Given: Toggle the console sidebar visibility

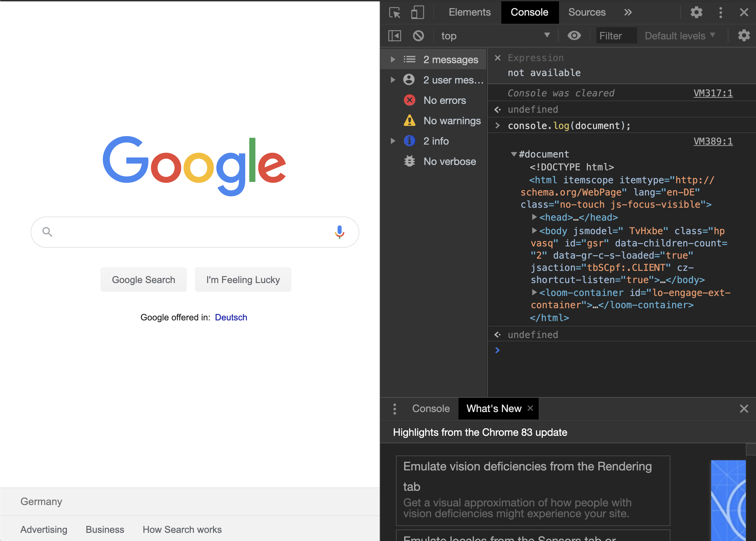Looking at the screenshot, I should [395, 36].
